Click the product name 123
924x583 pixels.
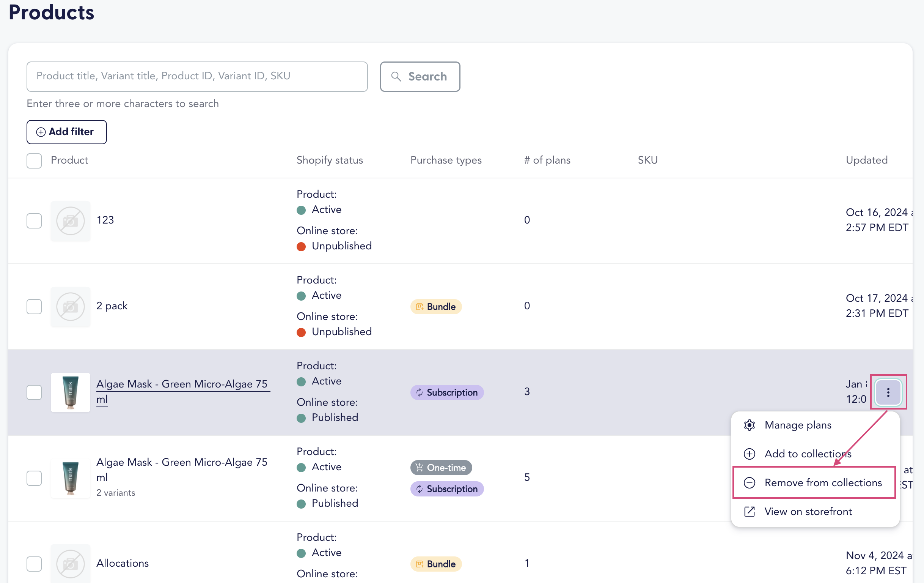(x=105, y=220)
